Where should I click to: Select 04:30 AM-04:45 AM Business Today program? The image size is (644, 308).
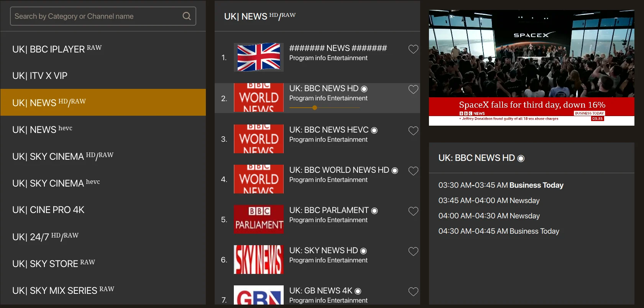[499, 231]
